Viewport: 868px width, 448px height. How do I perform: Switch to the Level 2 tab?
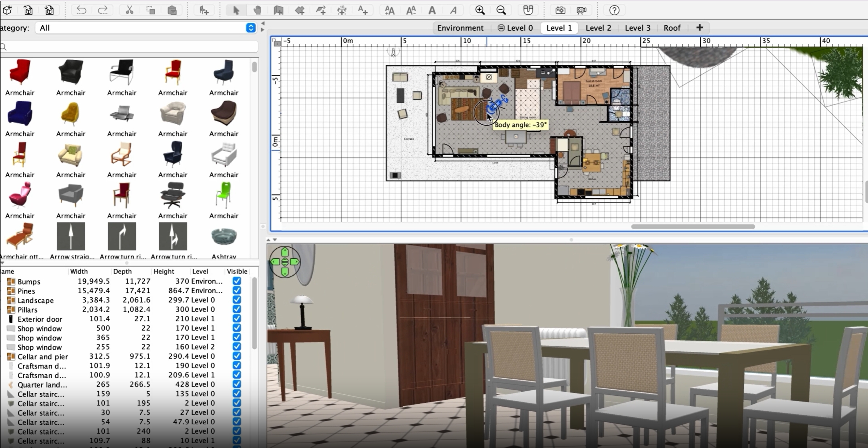(x=598, y=28)
